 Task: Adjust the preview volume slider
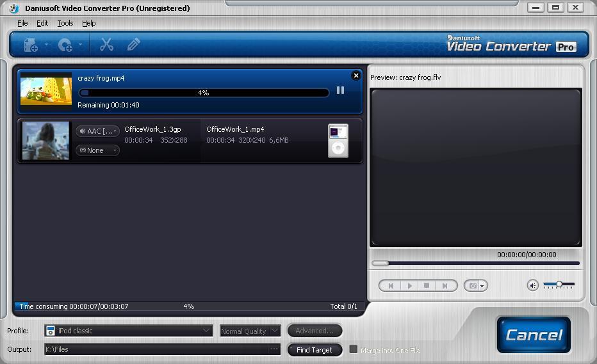point(559,284)
